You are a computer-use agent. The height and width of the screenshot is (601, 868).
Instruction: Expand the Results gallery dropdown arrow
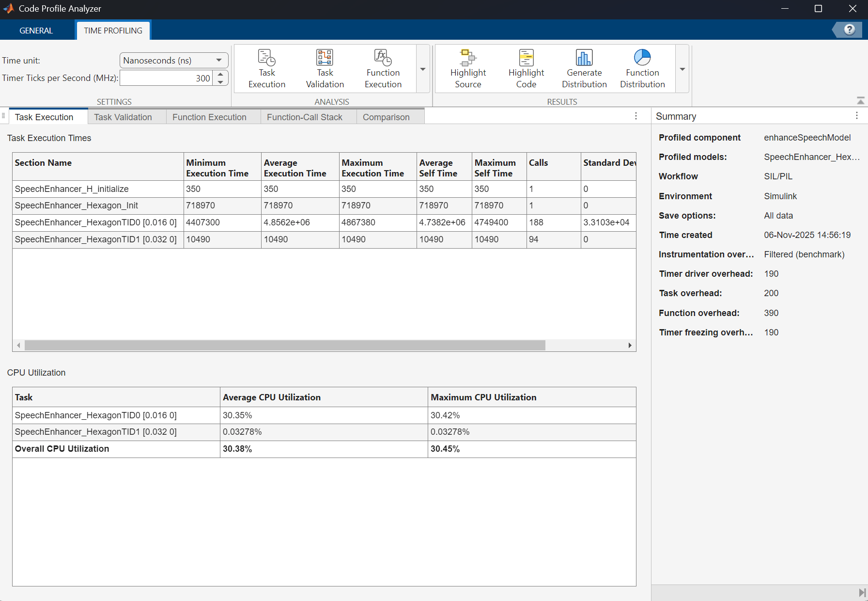682,69
